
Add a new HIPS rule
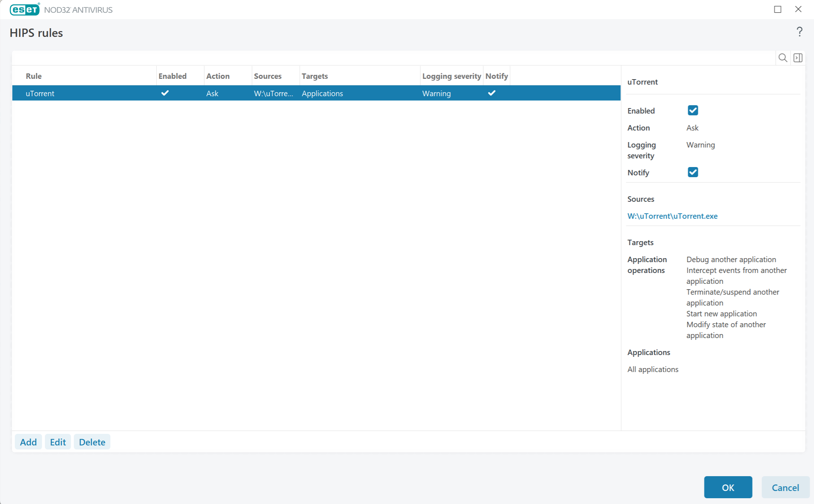click(28, 442)
